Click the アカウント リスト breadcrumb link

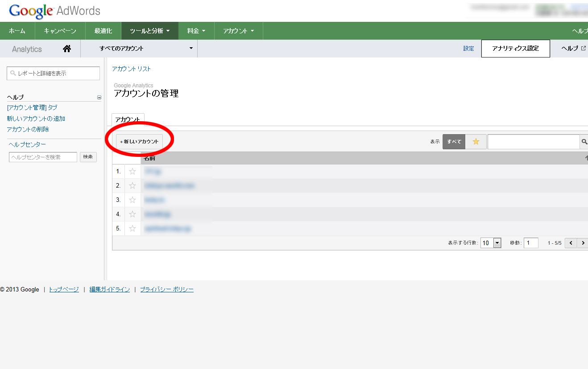[131, 69]
